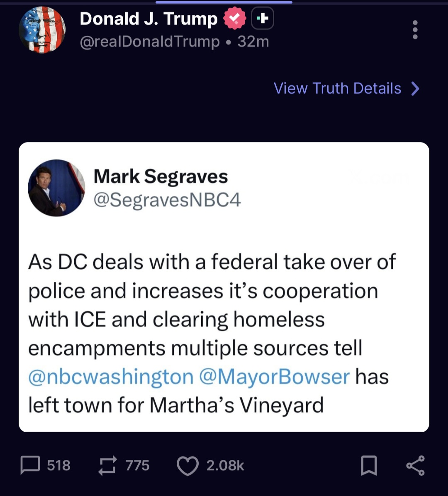Tap Mark Segraves' profile picture
This screenshot has width=448, height=496.
pyautogui.click(x=56, y=188)
